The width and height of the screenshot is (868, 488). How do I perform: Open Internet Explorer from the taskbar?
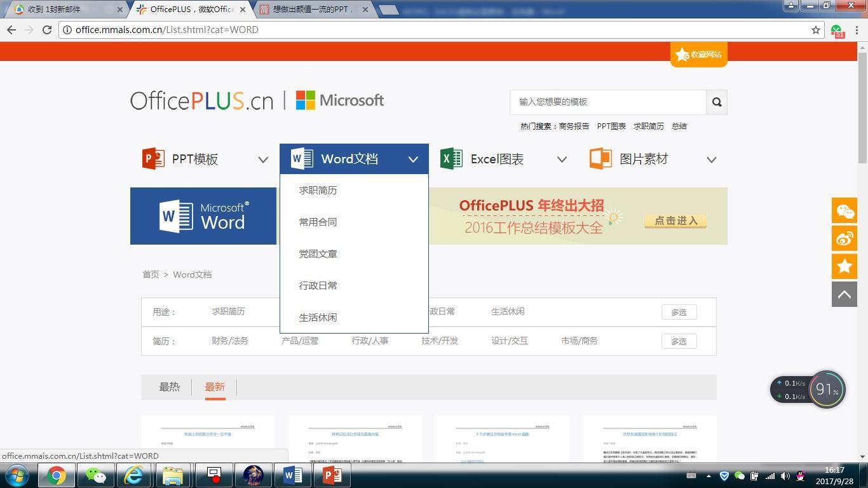coord(133,475)
